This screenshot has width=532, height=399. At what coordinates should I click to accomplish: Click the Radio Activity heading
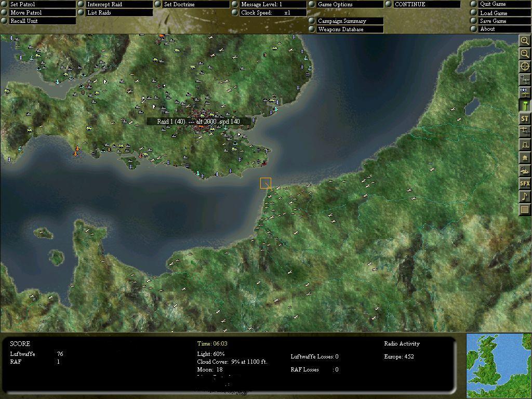(x=402, y=344)
